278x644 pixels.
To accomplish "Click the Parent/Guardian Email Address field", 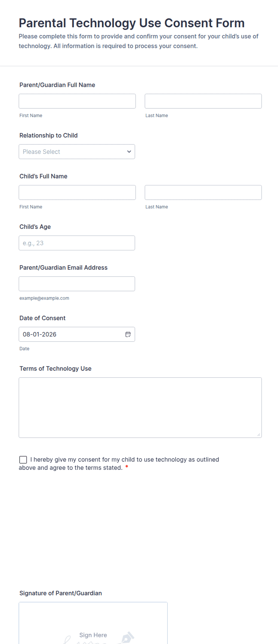I will 77,284.
